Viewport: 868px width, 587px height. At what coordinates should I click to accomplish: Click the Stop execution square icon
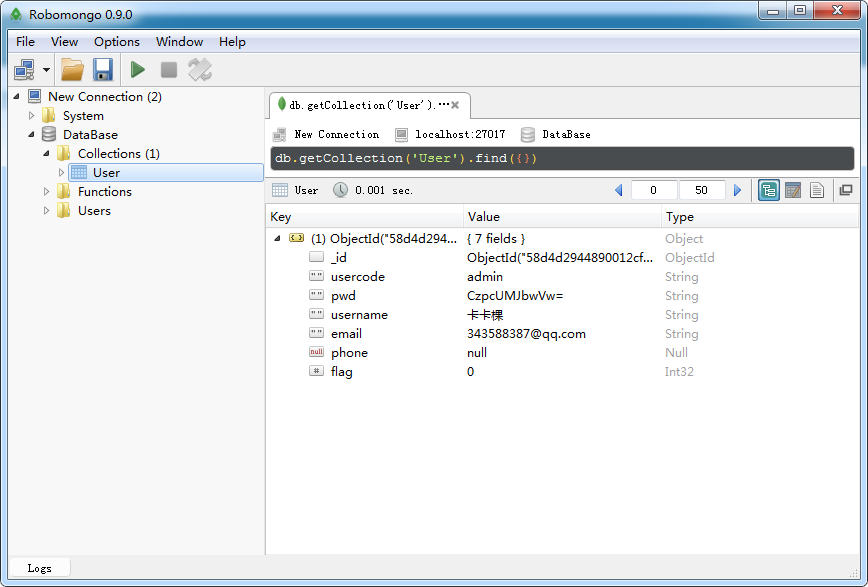click(169, 70)
